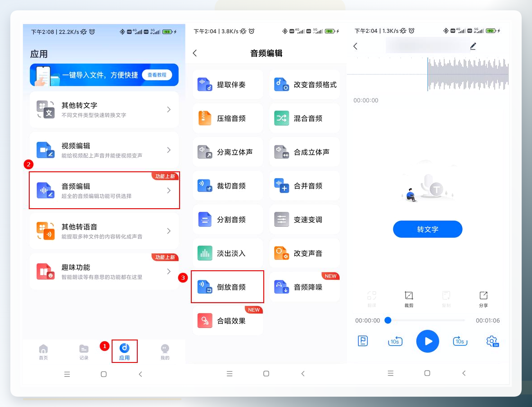532x407 pixels.
Task: Open 趣味功能 card by its icon
Action: [45, 272]
